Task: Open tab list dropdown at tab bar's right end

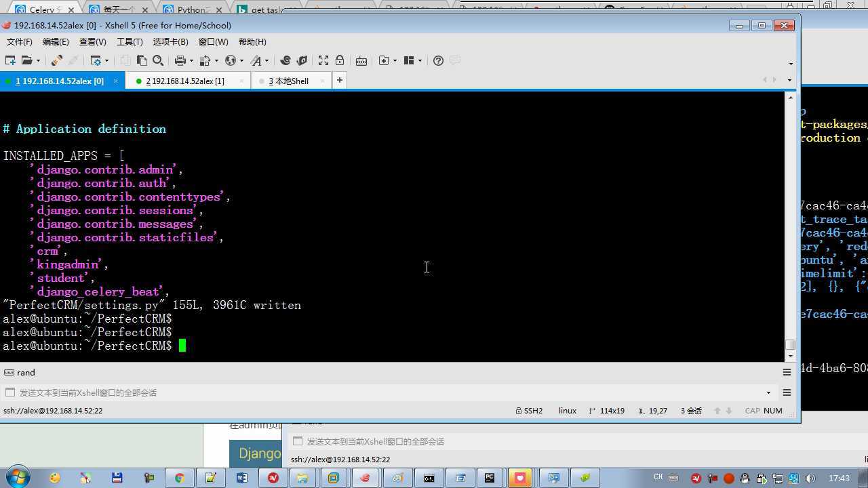Action: (789, 80)
